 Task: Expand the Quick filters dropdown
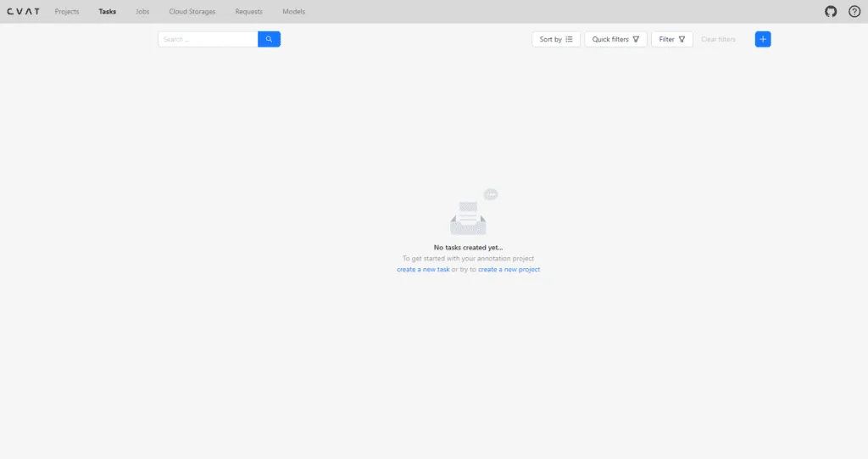point(615,39)
